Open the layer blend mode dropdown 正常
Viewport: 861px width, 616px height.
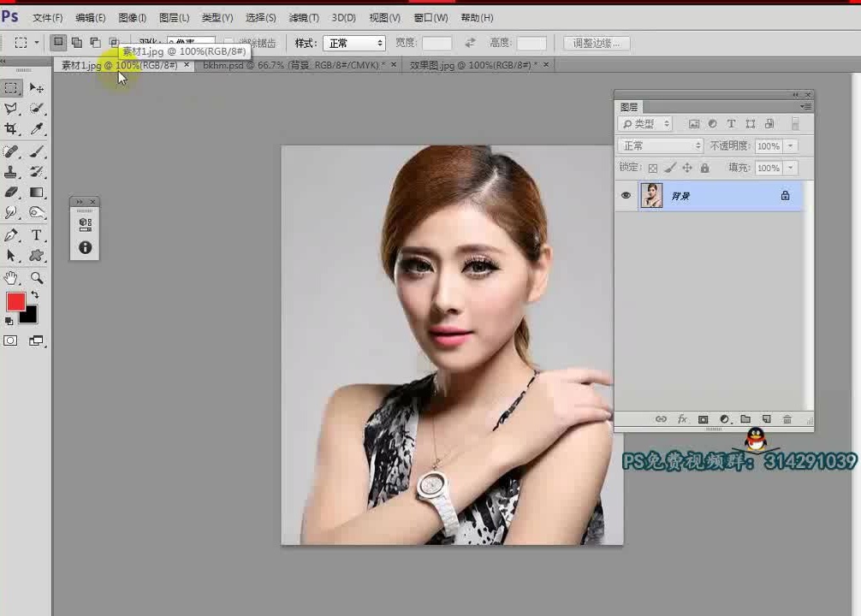click(x=661, y=146)
